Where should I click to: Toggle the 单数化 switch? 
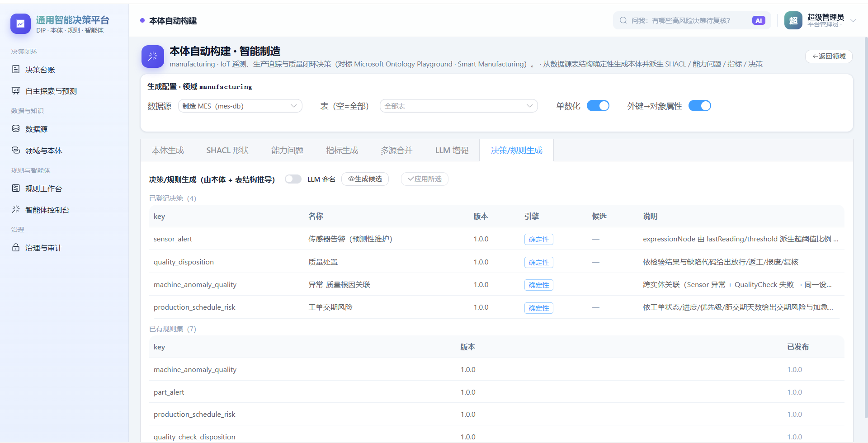[x=598, y=106]
